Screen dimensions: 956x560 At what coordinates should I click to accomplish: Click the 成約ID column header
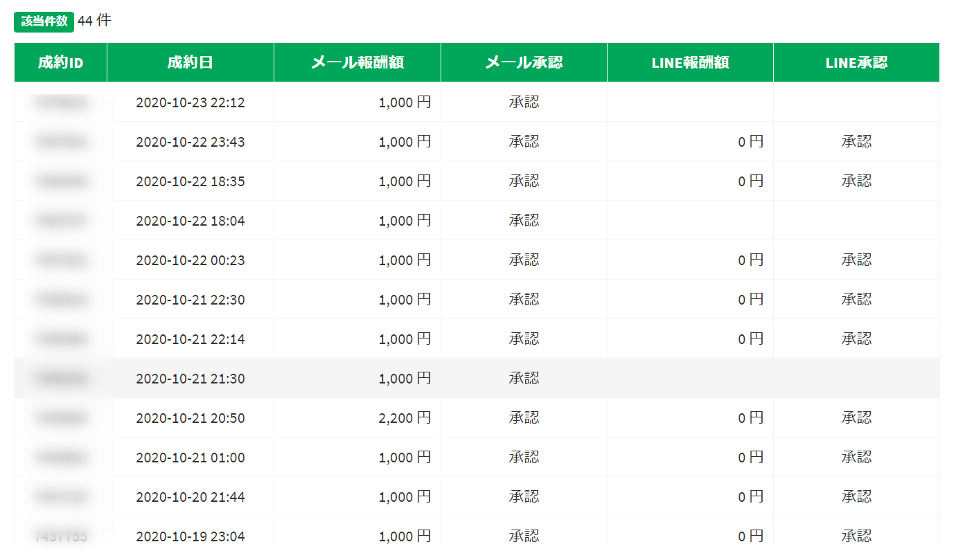(x=60, y=62)
